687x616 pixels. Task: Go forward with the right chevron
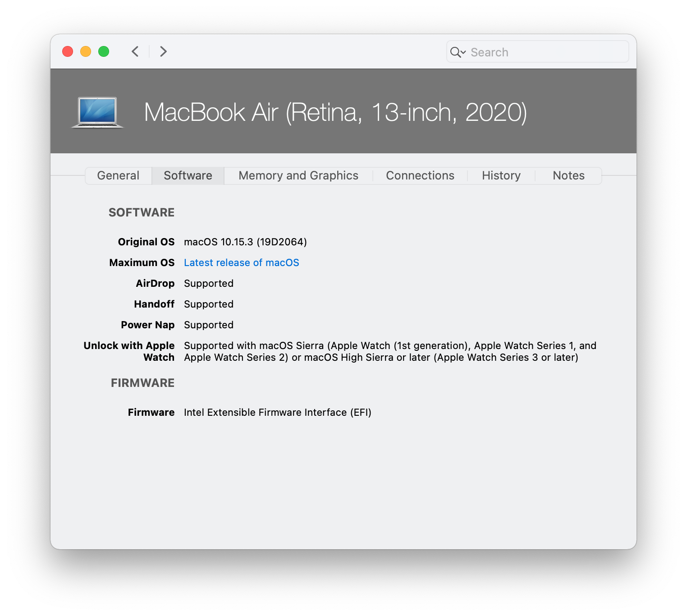[x=163, y=51]
